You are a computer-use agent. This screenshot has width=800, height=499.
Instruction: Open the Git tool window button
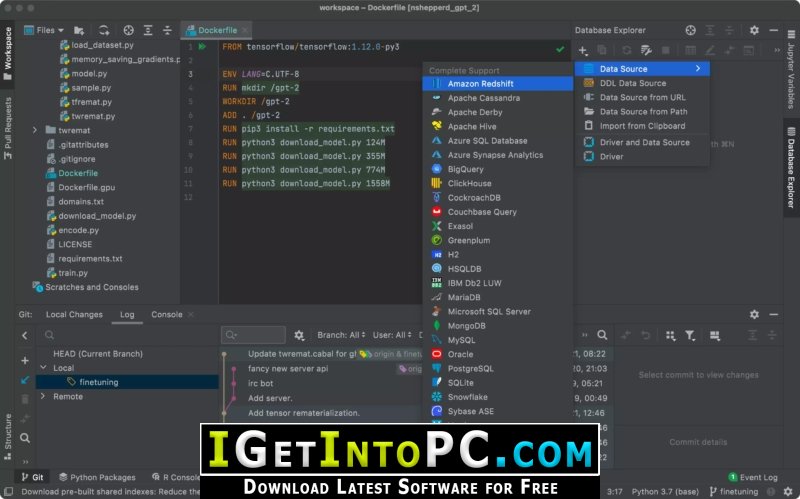32,477
